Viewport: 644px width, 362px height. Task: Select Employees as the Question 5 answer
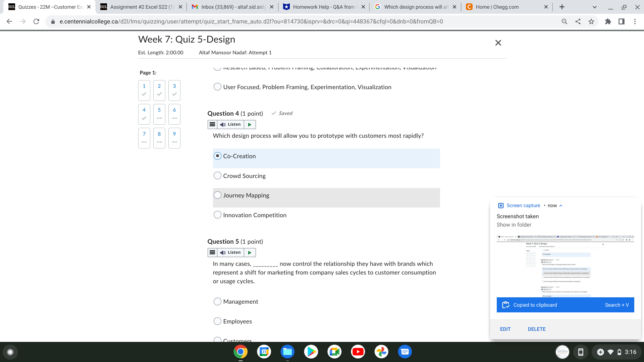point(217,321)
